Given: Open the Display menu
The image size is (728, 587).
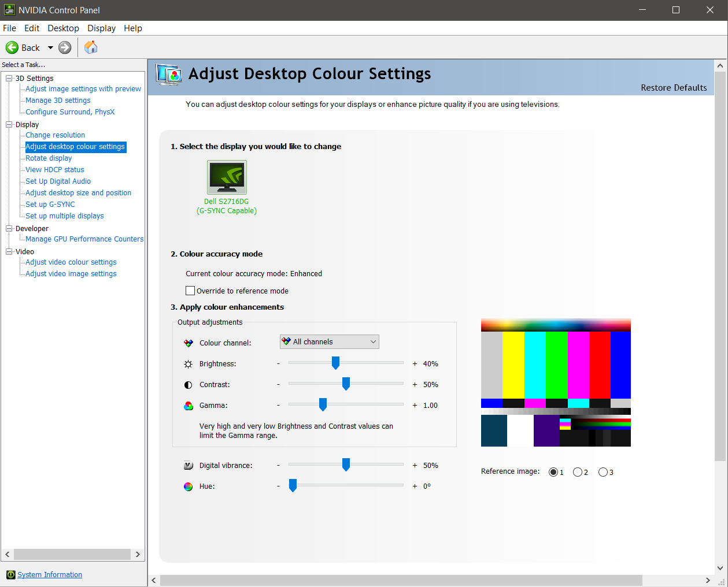Looking at the screenshot, I should pyautogui.click(x=101, y=28).
